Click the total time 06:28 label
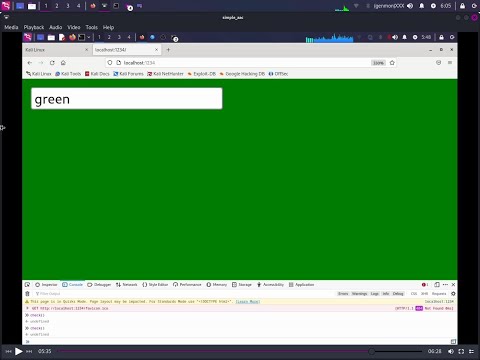Image resolution: width=480 pixels, height=360 pixels. 435,351
